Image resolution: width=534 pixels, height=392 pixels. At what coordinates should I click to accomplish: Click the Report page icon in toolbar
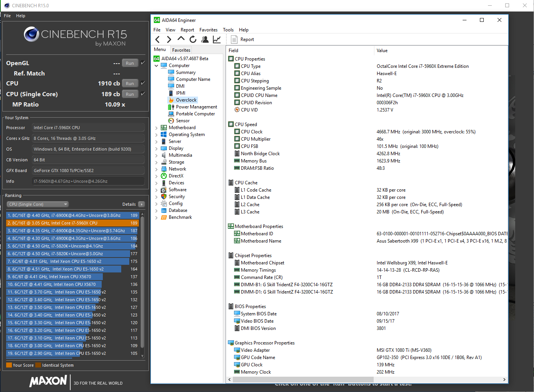[x=234, y=39]
